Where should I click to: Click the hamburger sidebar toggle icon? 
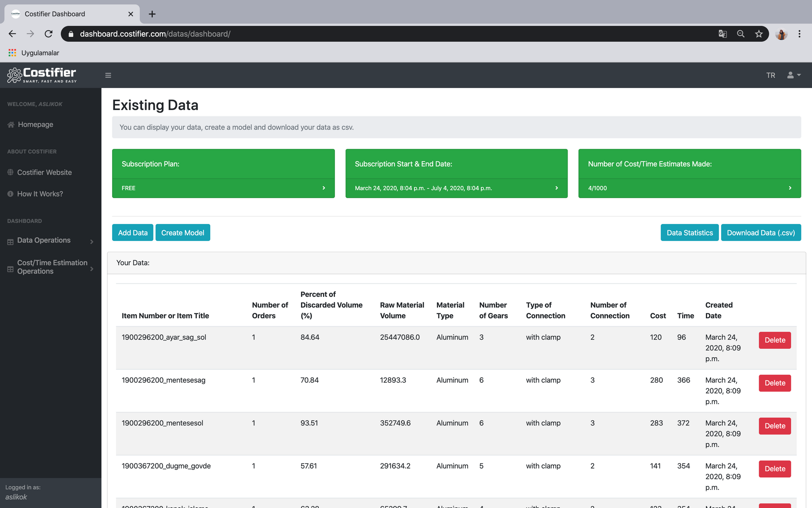click(108, 75)
